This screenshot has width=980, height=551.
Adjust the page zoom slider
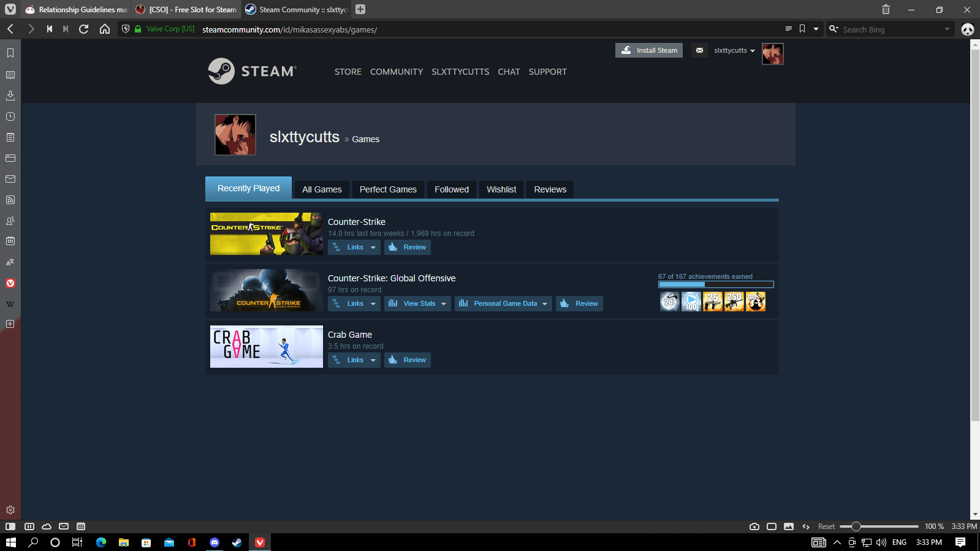click(x=856, y=526)
